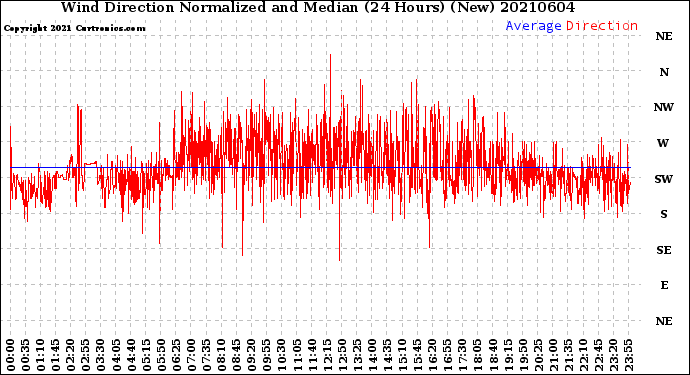Click the 'NW' axis label
Image resolution: width=690 pixels, height=375 pixels.
[664, 107]
